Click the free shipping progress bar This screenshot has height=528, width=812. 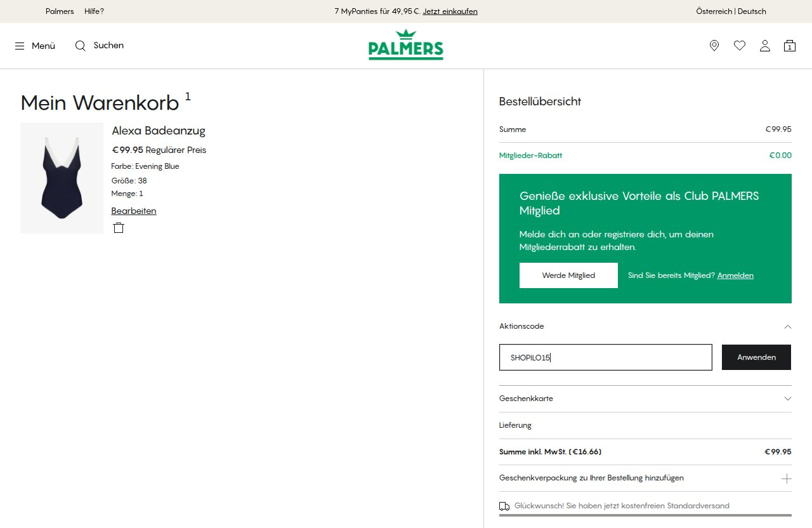[645, 515]
